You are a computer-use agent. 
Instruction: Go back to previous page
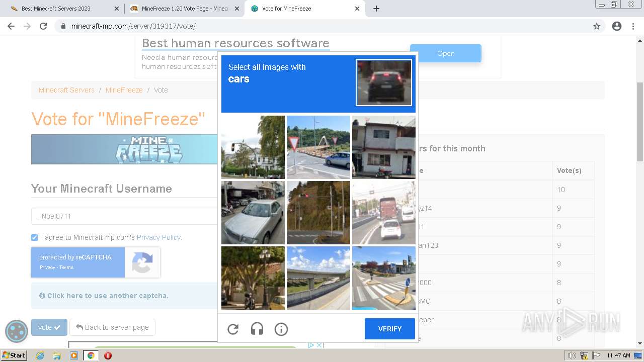click(x=11, y=26)
